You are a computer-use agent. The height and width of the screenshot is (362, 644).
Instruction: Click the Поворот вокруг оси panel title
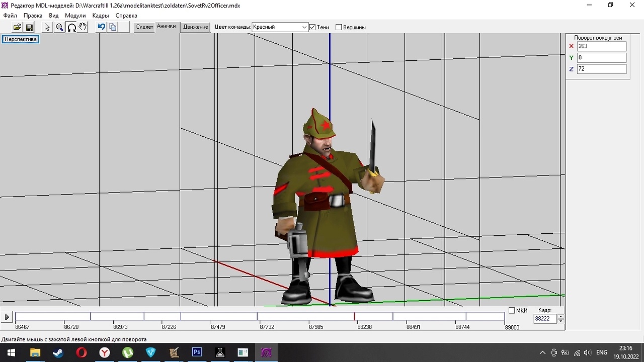[598, 38]
